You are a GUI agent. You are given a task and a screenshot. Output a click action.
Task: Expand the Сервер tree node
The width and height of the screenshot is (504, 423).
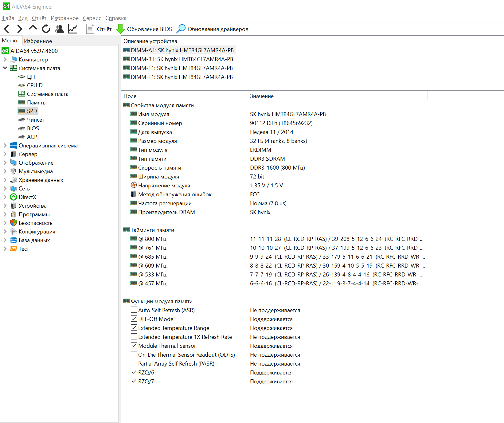coord(5,154)
